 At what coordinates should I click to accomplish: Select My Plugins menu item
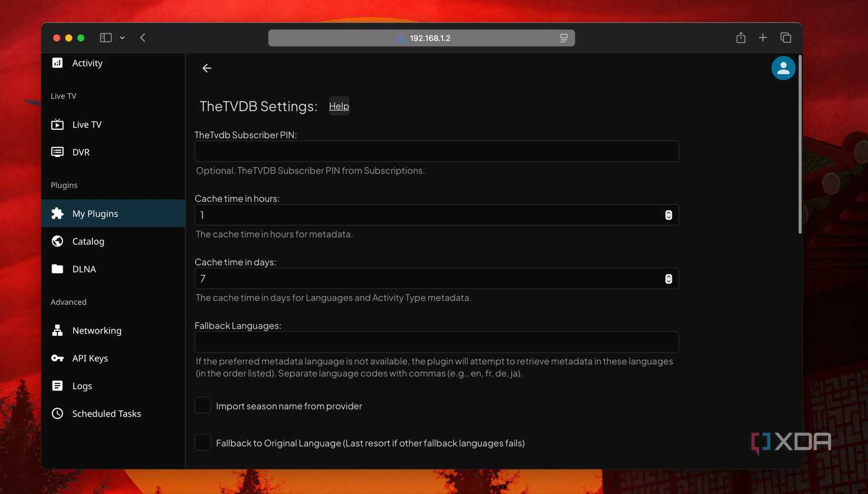113,214
